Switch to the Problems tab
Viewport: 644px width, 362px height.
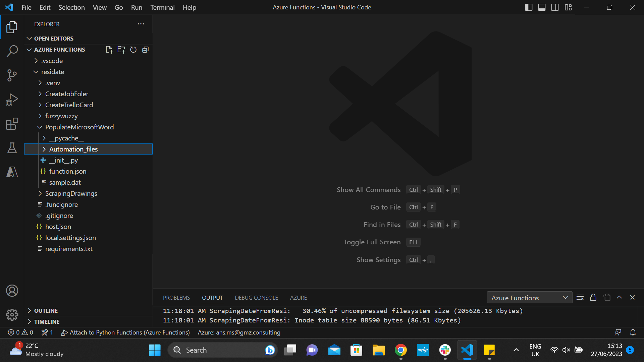point(176,298)
